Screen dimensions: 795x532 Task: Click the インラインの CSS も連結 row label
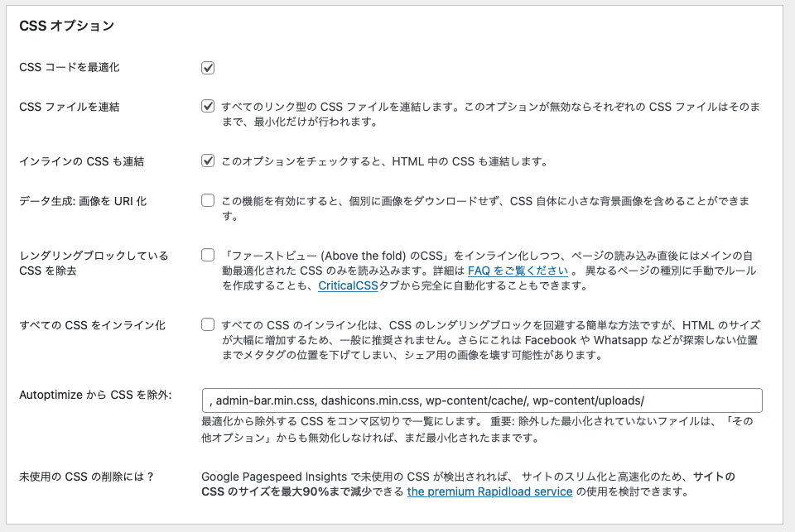click(x=81, y=161)
